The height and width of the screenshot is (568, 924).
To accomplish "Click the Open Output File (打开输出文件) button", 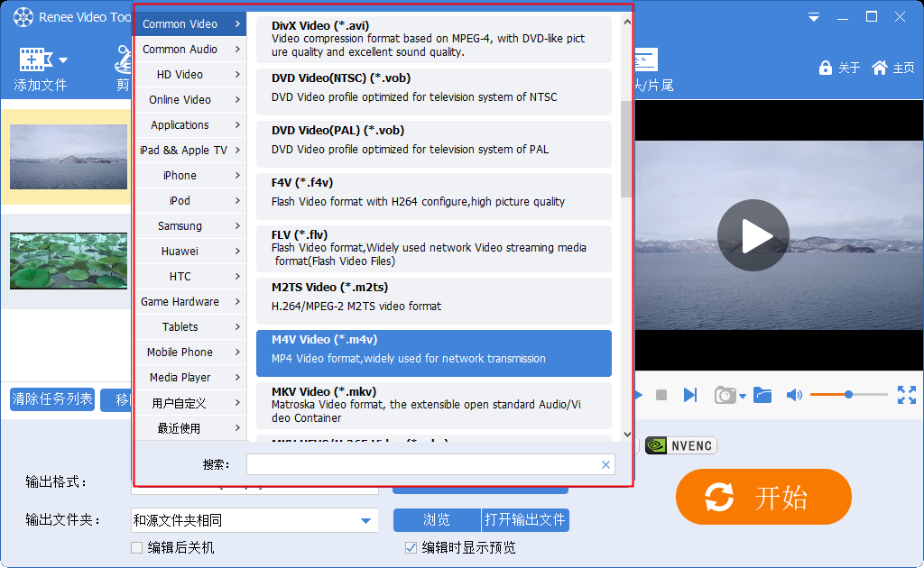I will tap(525, 519).
